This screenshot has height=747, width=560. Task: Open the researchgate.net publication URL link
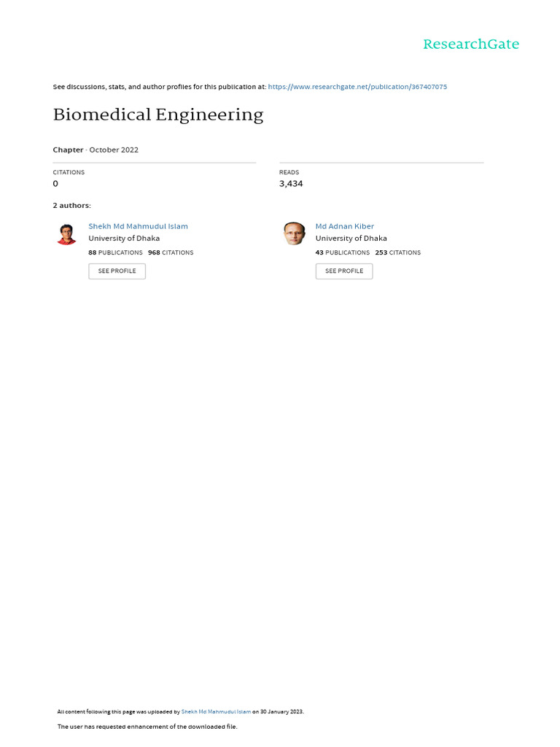[357, 87]
